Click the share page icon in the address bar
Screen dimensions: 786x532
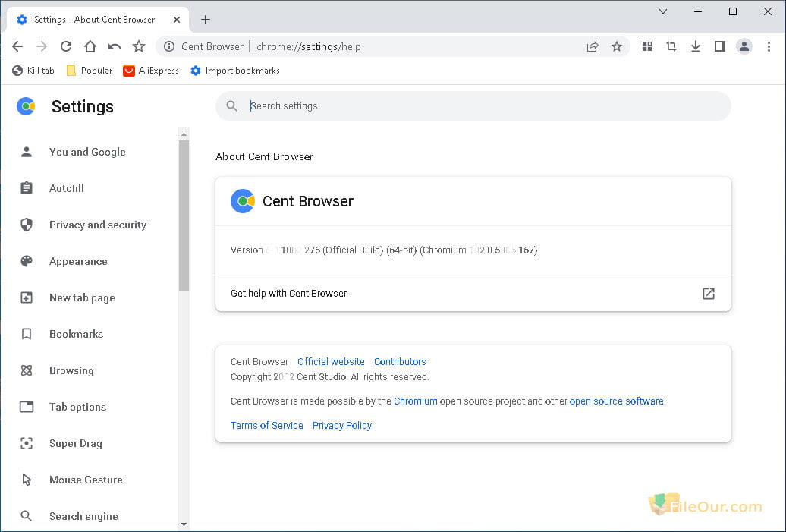[x=593, y=46]
